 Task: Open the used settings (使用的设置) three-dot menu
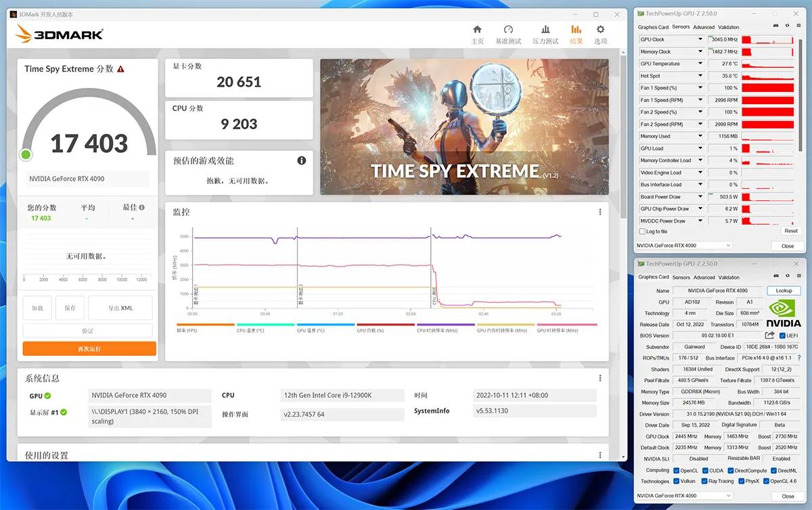(x=600, y=455)
